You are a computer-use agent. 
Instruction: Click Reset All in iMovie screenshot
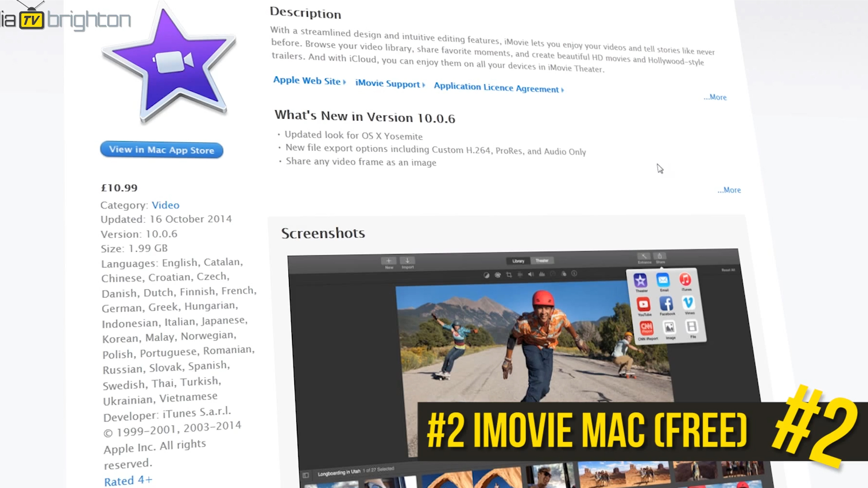coord(728,270)
